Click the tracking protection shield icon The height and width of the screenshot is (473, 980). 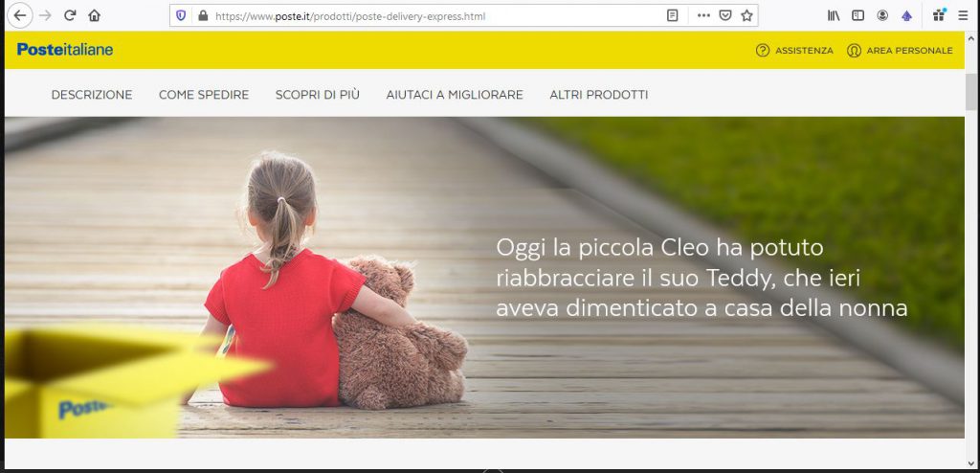181,16
